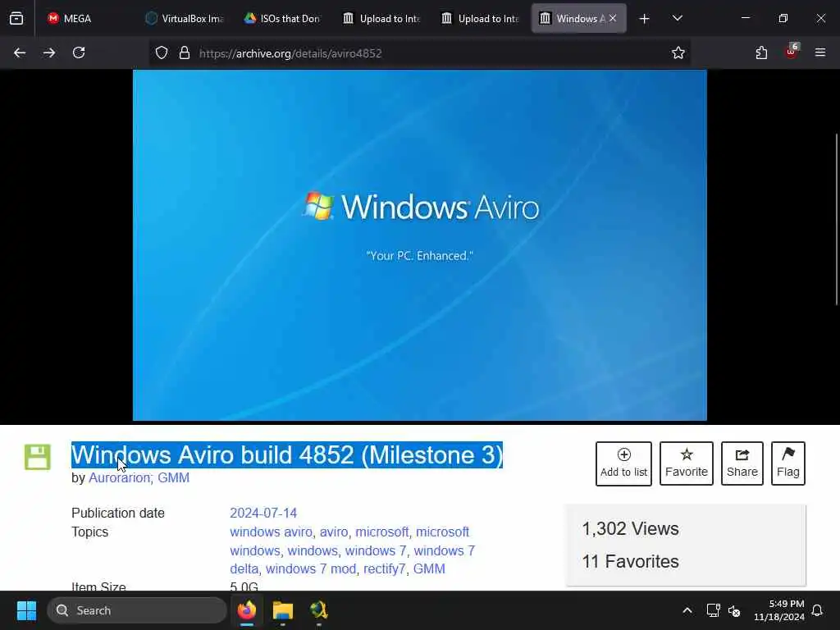
Task: Open the Firefox extensions puzzle icon
Action: pyautogui.click(x=761, y=52)
